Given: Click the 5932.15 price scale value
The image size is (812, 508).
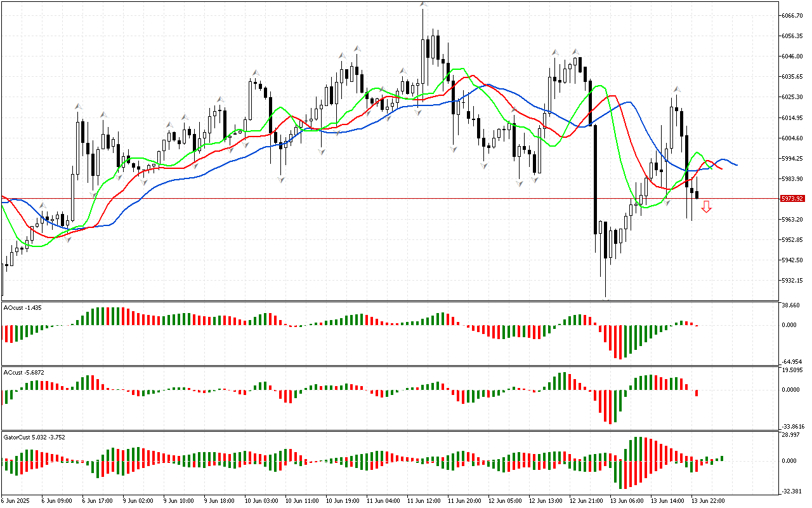Looking at the screenshot, I should point(793,280).
